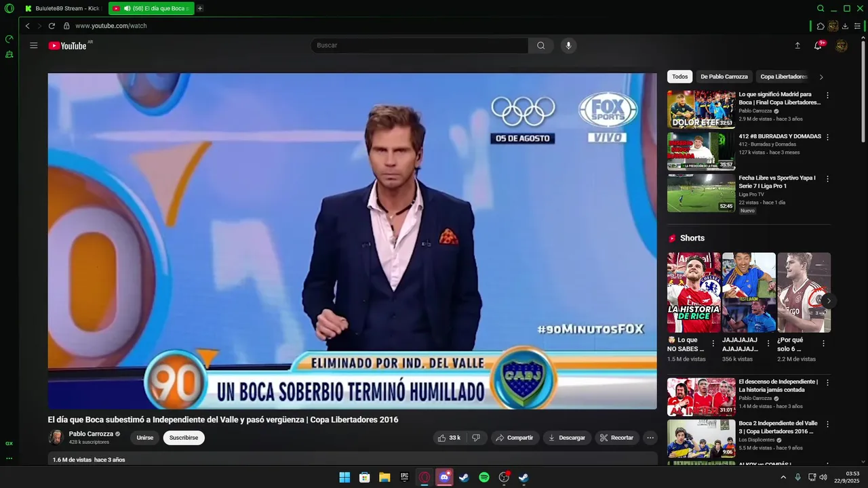Open File Explorer from taskbar
Viewport: 868px width, 488px height.
pos(384,477)
